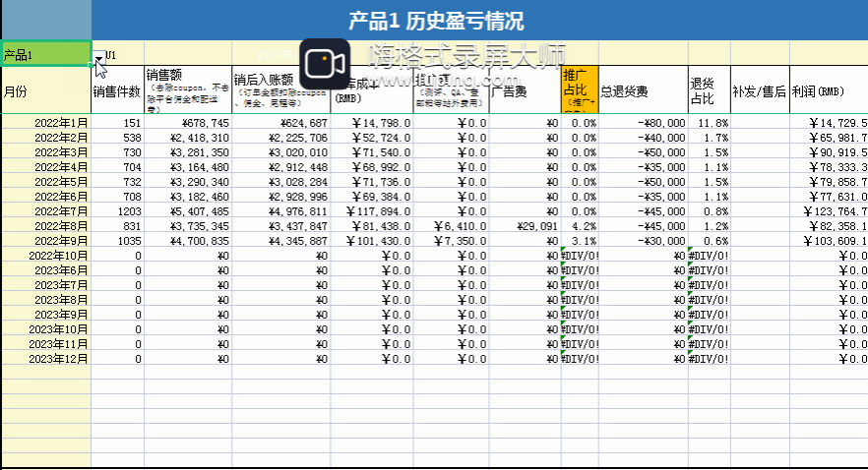Select cost cell ¥14,798.0
The image size is (868, 470).
pyautogui.click(x=372, y=123)
